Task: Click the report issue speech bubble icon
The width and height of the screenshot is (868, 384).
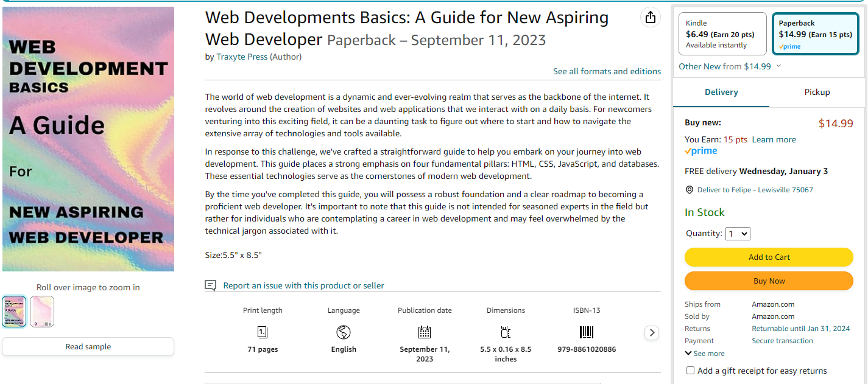Action: (211, 285)
